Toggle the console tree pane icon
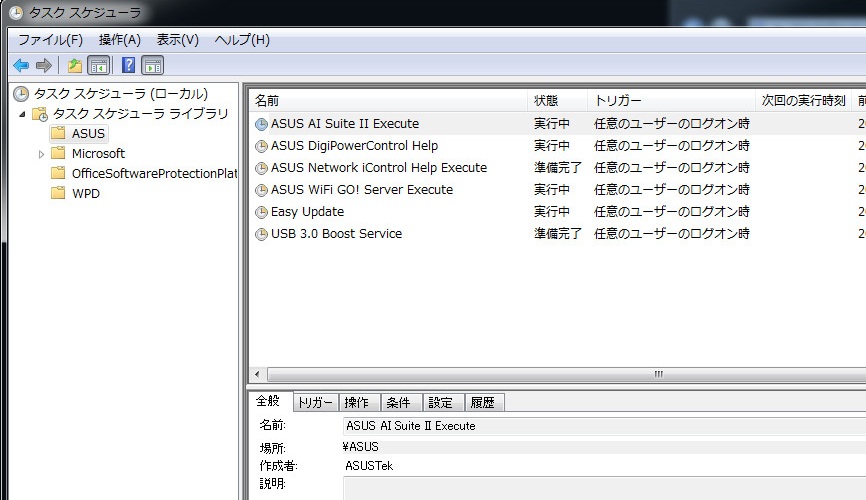This screenshot has width=866, height=500. click(99, 66)
